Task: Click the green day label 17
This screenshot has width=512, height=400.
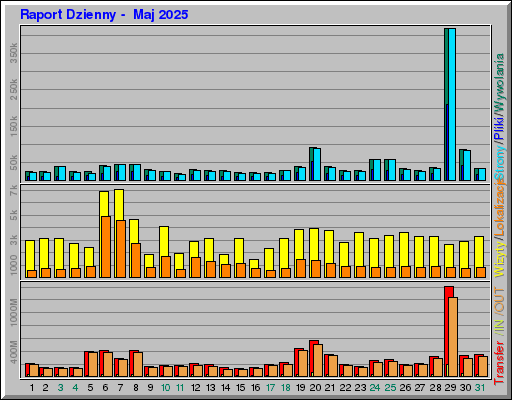Action: click(270, 388)
